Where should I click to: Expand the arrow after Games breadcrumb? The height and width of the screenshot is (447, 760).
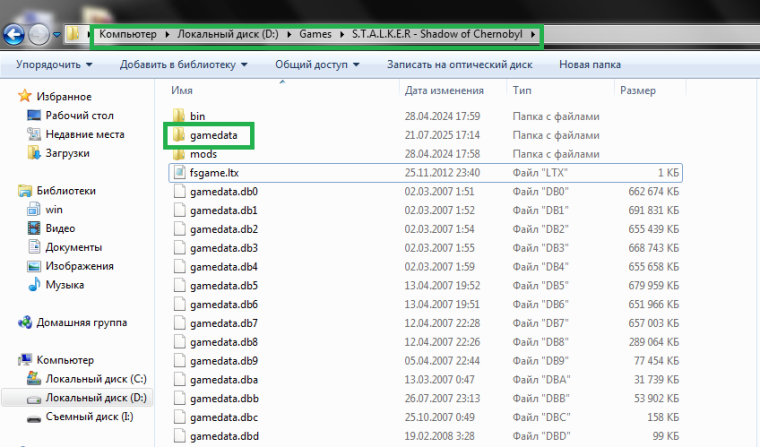tap(342, 34)
